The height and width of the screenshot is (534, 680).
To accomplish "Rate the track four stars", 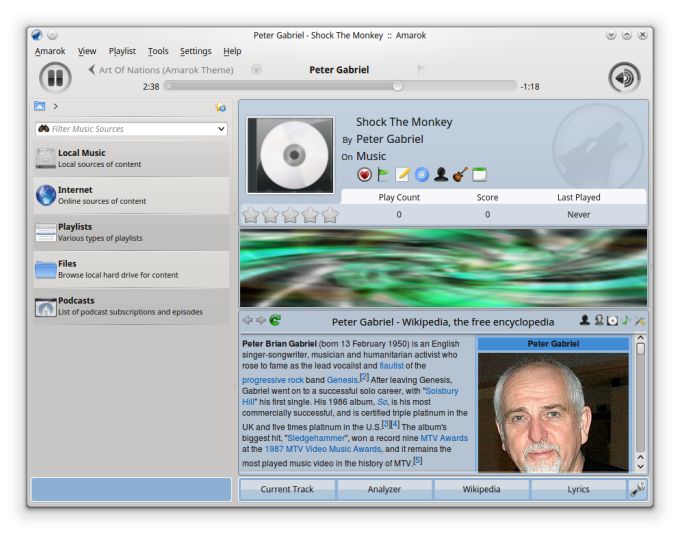I will click(x=311, y=215).
